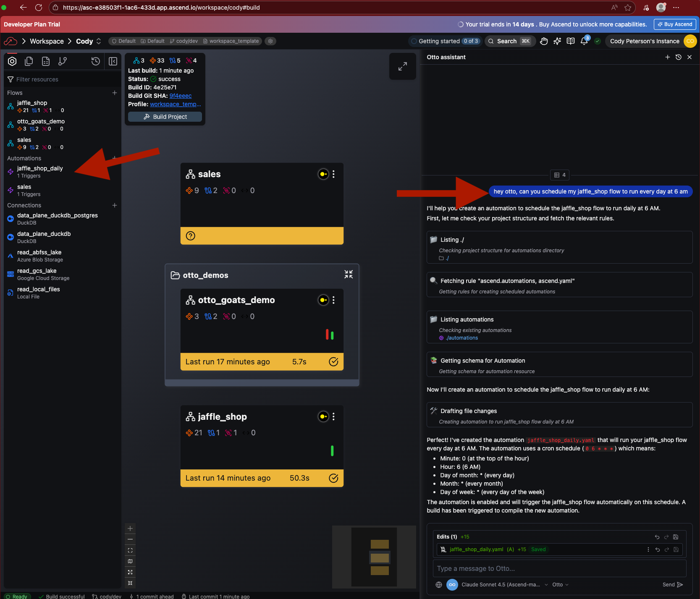Click the question mark on sales flow card
The image size is (700, 599).
pyautogui.click(x=191, y=236)
